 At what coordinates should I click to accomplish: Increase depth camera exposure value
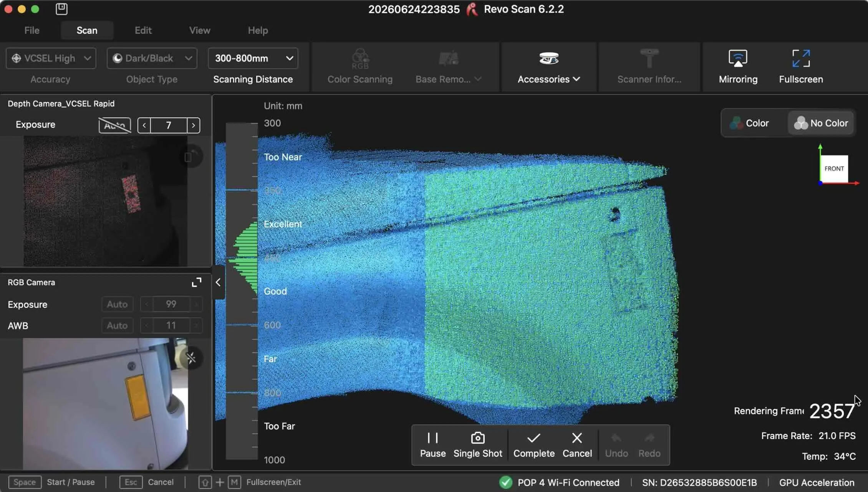(x=193, y=125)
